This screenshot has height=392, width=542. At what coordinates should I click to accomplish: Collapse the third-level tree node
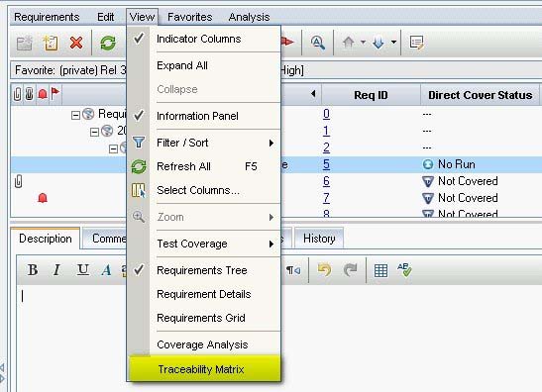click(x=113, y=148)
